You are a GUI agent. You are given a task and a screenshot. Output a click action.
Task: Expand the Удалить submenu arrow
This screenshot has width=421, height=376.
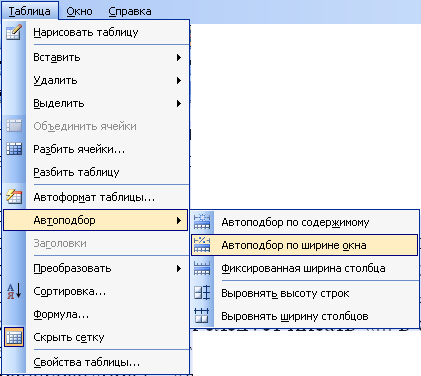pos(179,80)
